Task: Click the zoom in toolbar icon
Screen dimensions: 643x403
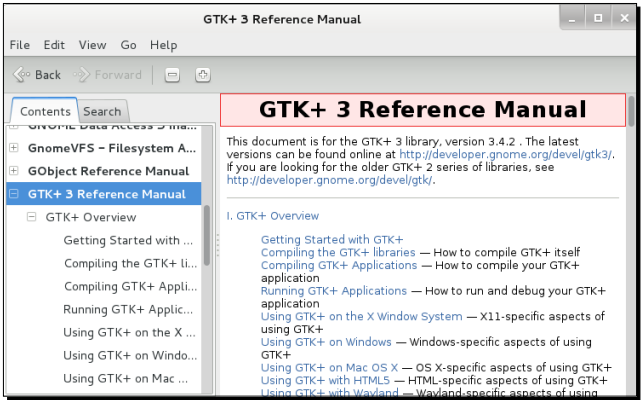Action: pyautogui.click(x=202, y=75)
